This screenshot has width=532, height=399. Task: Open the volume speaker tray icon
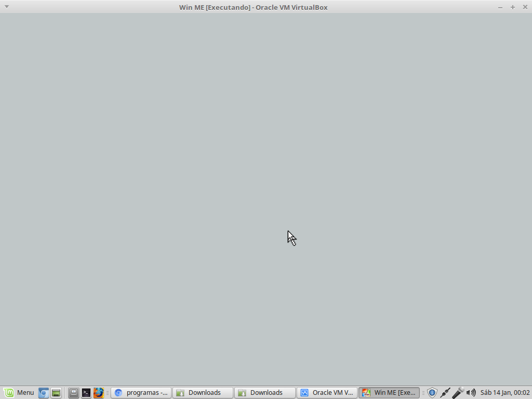pos(471,393)
